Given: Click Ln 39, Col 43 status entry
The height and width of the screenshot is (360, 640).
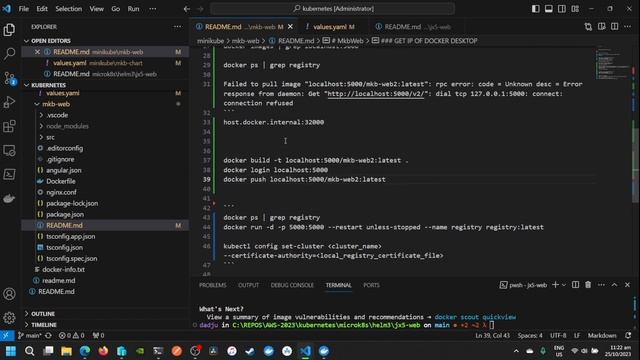Looking at the screenshot, I should (493, 336).
